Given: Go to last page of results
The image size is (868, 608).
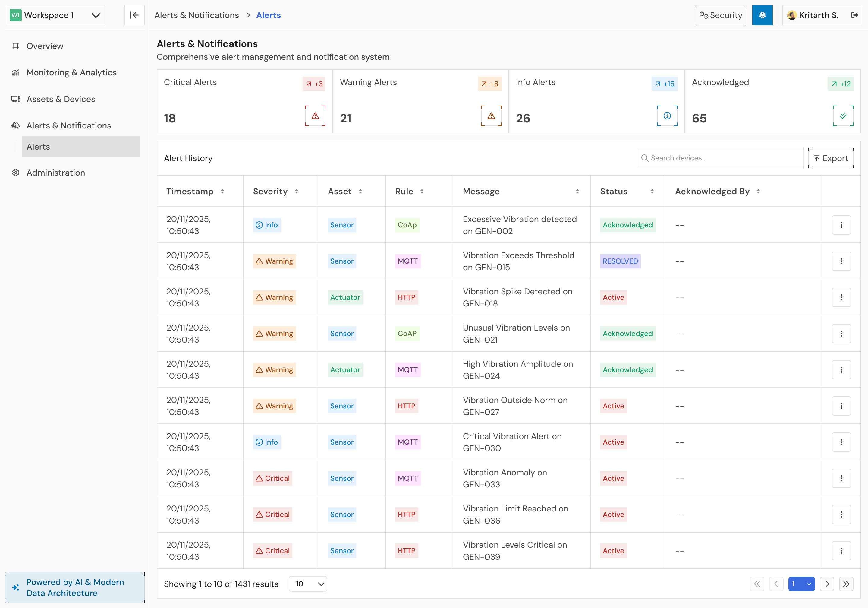Looking at the screenshot, I should (x=846, y=584).
